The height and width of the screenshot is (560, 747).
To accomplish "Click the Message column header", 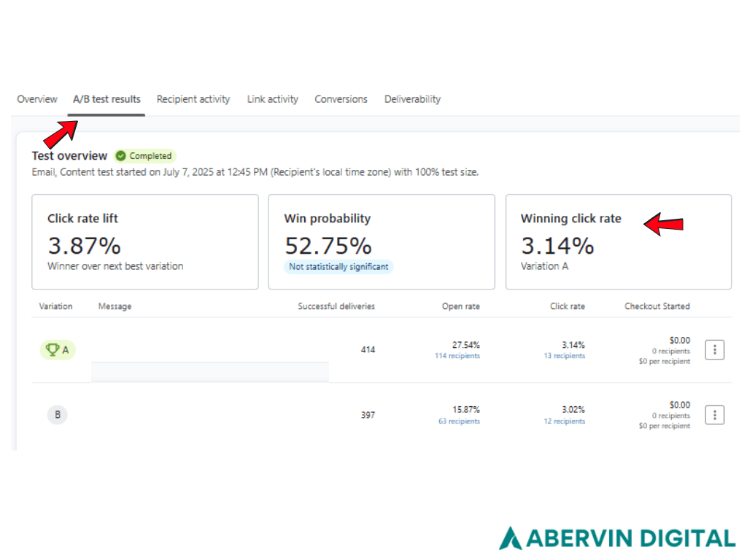I will (115, 306).
